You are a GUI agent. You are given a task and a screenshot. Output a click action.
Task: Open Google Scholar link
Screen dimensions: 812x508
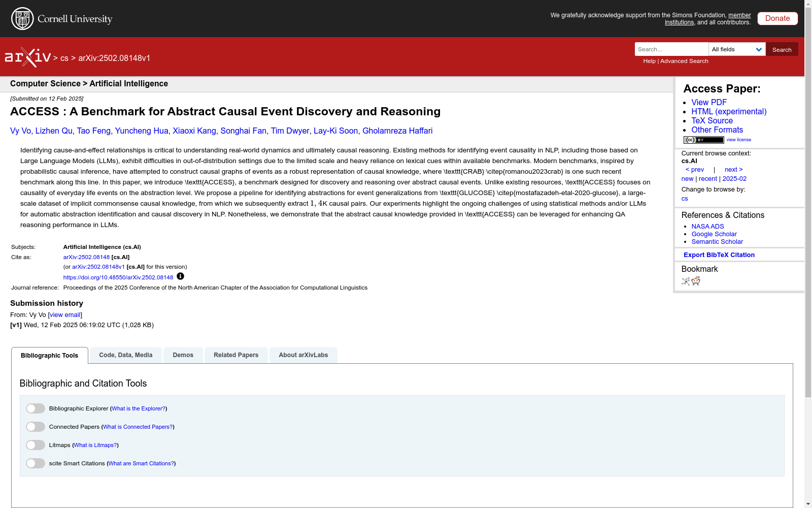(714, 234)
